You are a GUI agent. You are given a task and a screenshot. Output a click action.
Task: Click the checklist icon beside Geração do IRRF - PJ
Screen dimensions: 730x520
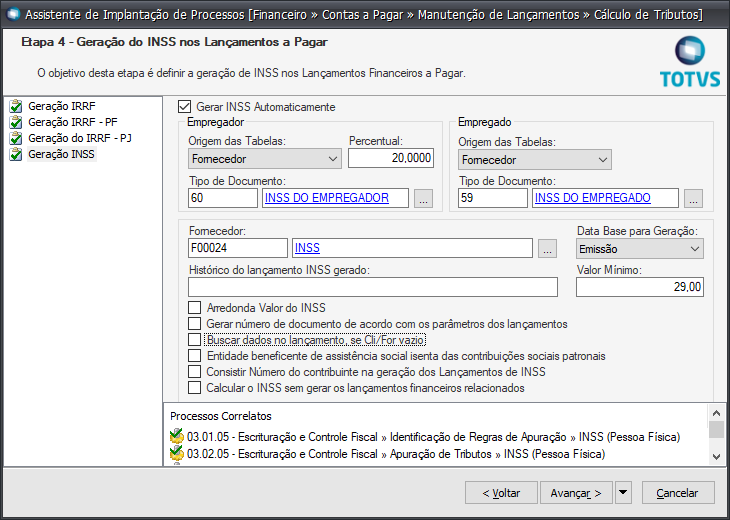[16, 138]
